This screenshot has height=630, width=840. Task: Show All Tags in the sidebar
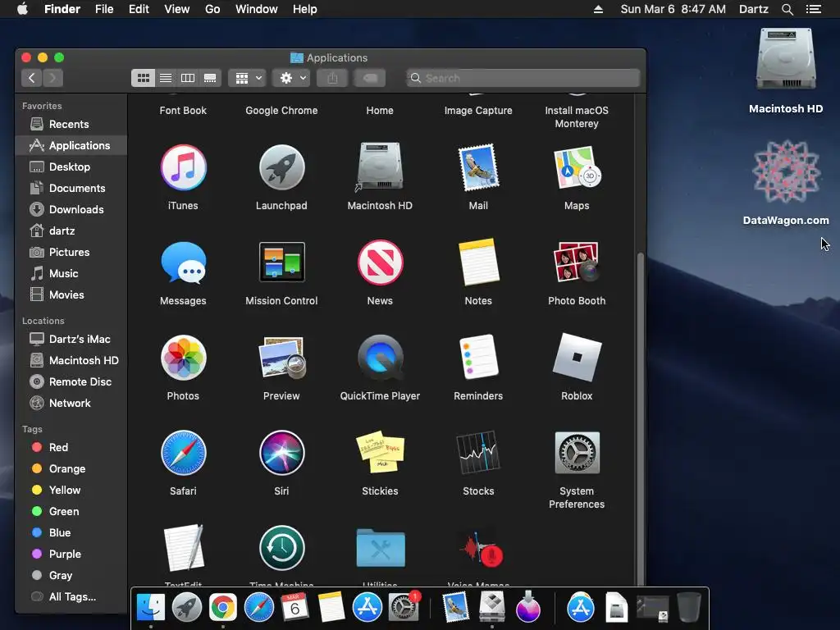click(71, 597)
